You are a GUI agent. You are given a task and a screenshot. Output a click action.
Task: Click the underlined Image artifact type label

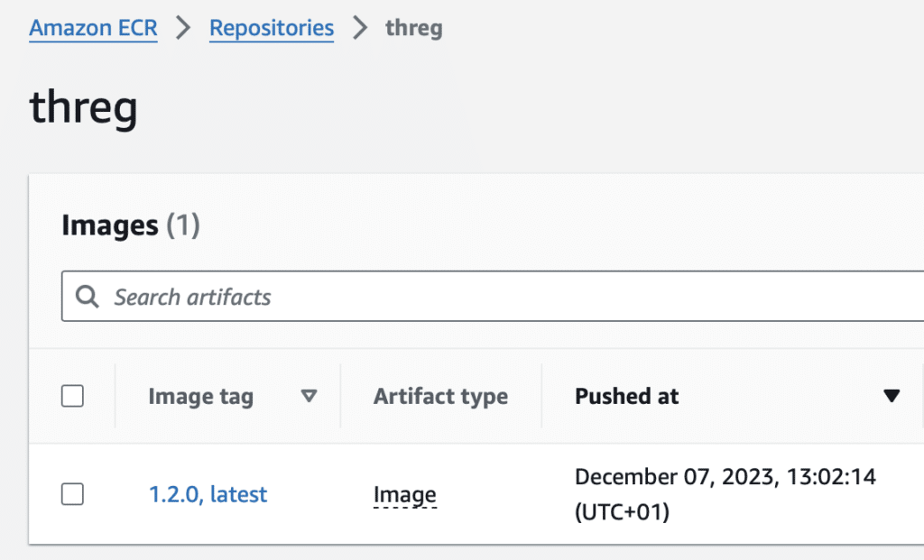click(x=405, y=495)
